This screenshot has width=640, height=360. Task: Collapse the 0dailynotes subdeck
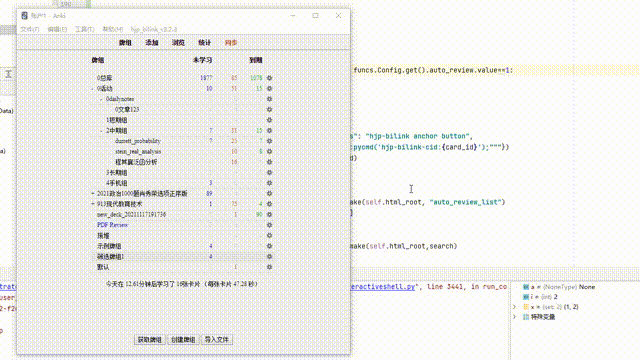[x=102, y=99]
